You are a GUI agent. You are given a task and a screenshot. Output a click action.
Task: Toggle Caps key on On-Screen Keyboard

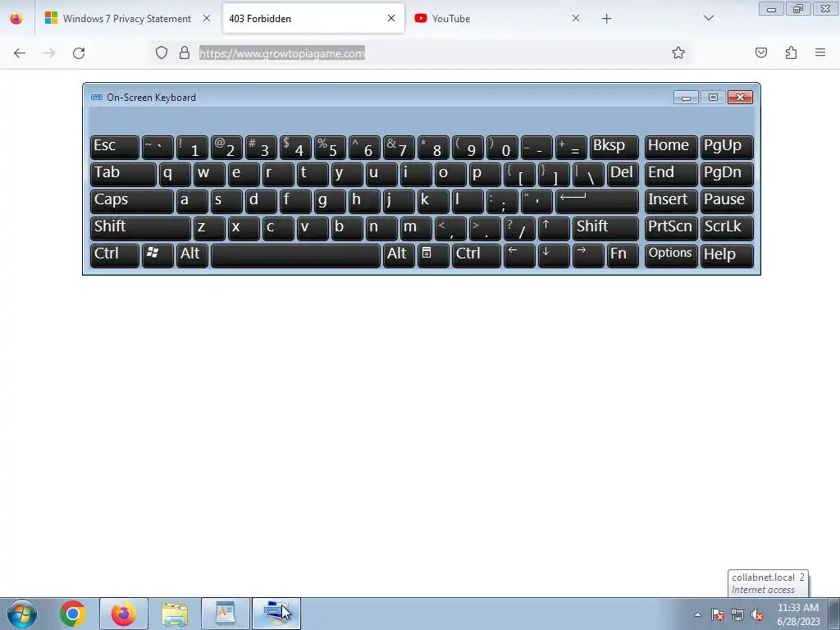point(132,201)
